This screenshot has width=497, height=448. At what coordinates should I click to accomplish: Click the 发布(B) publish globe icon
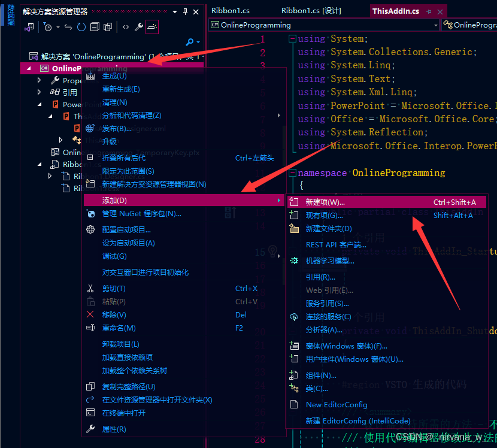pyautogui.click(x=90, y=128)
